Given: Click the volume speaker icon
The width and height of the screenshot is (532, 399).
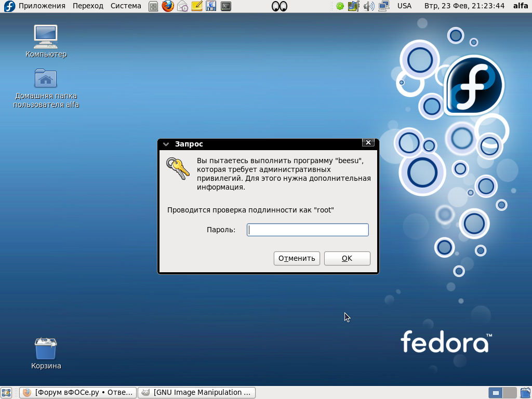Looking at the screenshot, I should pos(369,6).
